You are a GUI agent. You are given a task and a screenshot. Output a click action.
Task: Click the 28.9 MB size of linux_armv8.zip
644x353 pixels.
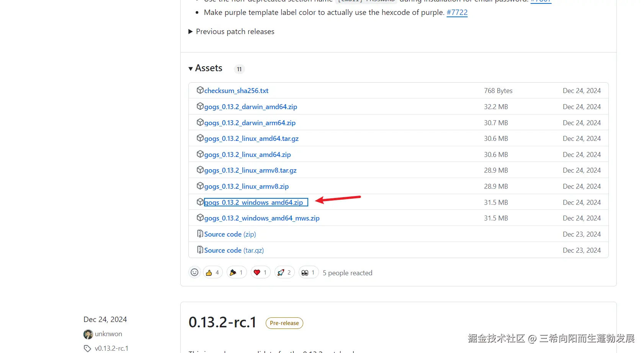pos(496,186)
